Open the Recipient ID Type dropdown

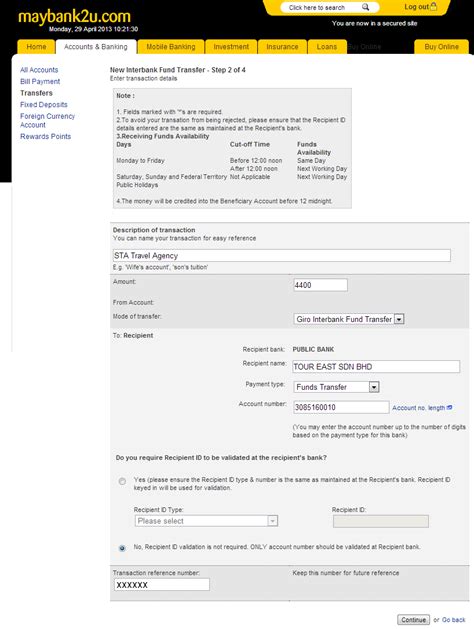pos(206,521)
